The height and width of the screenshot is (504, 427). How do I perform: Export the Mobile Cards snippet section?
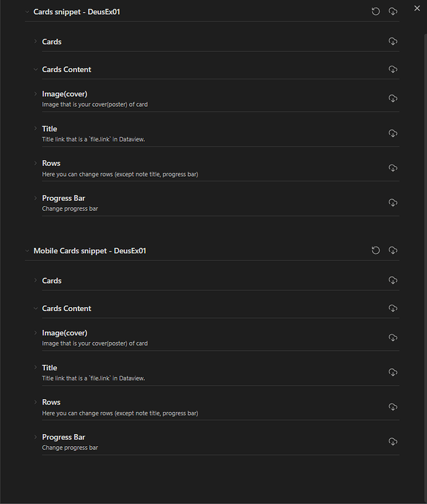tap(393, 251)
